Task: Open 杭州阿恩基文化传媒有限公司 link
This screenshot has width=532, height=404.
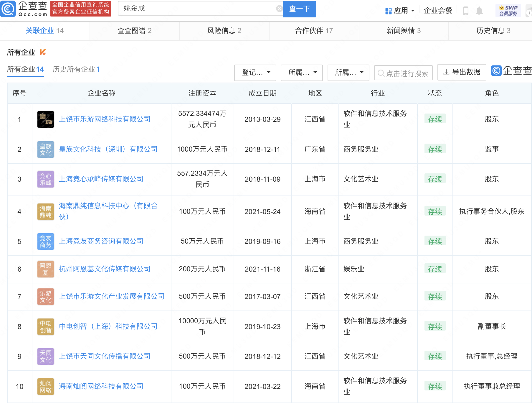Action: (x=105, y=269)
